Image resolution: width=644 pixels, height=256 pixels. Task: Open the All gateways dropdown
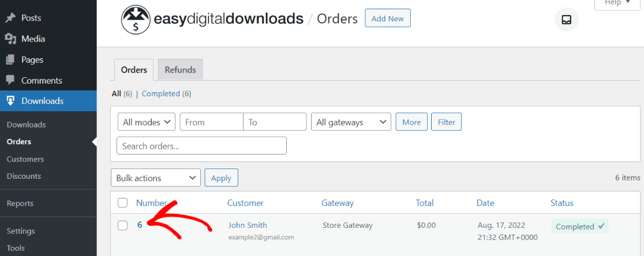coord(351,122)
